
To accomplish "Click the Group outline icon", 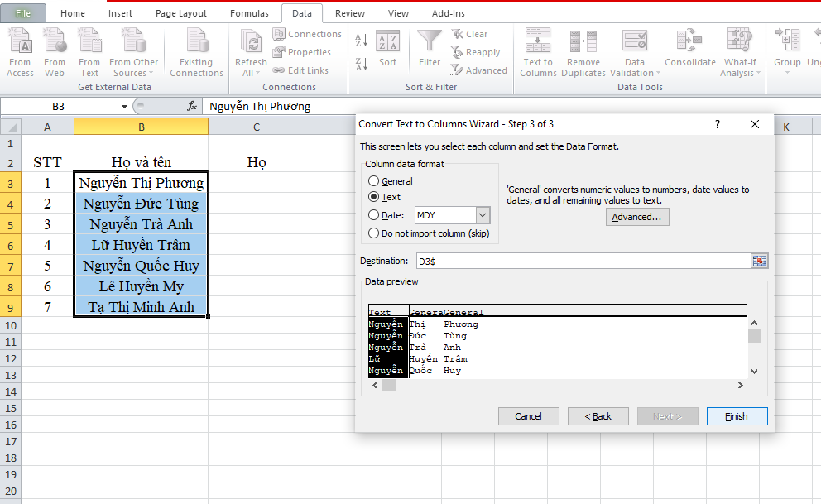I will click(787, 41).
